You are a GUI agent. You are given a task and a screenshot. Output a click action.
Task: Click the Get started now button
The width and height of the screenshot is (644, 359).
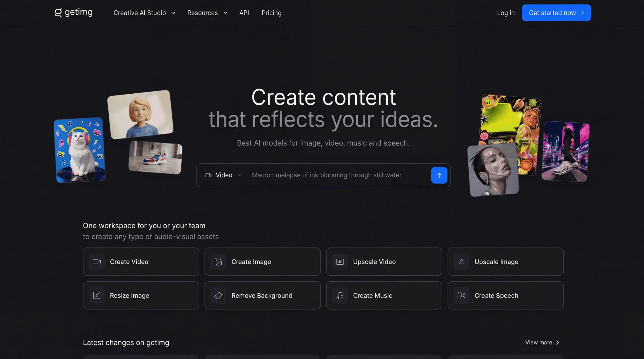[x=556, y=13]
